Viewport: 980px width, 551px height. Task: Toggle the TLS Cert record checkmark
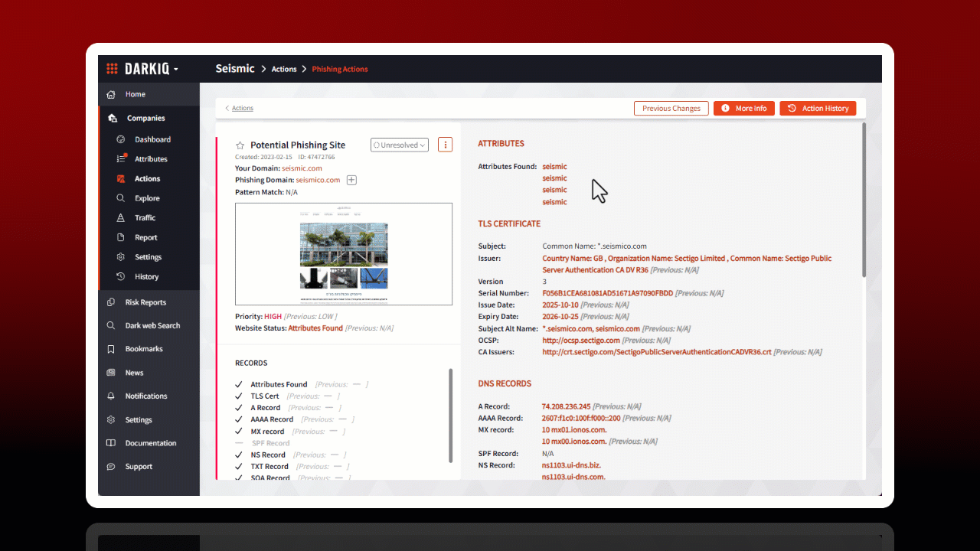(239, 396)
